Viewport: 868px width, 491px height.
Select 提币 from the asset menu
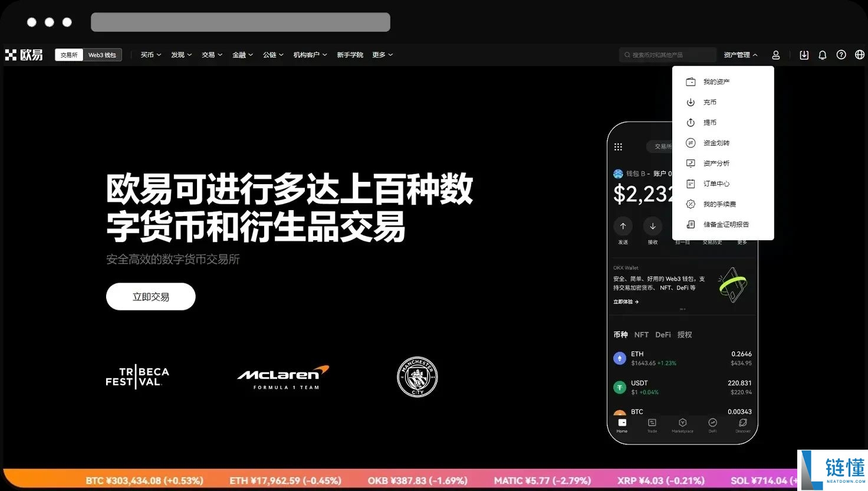point(709,122)
